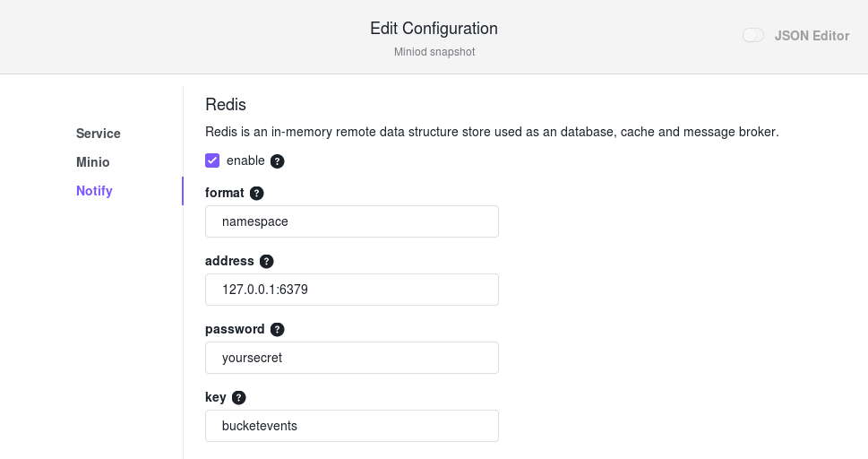Open the Service section

(x=99, y=134)
